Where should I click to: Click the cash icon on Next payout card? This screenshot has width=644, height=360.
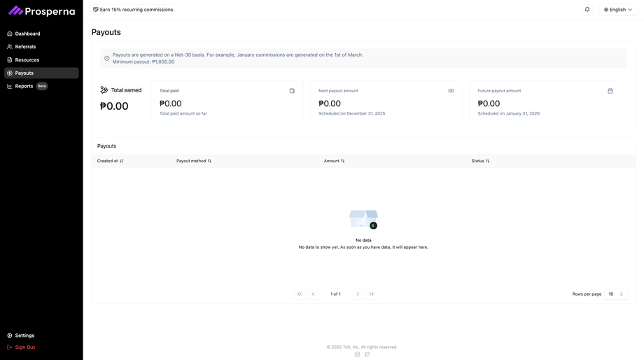(451, 91)
